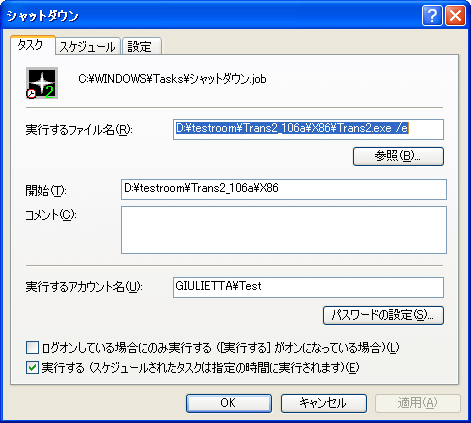Click the C:\WINDOWS\Tasks\シャットダウン.job path text
This screenshot has width=471, height=423.
[x=172, y=79]
